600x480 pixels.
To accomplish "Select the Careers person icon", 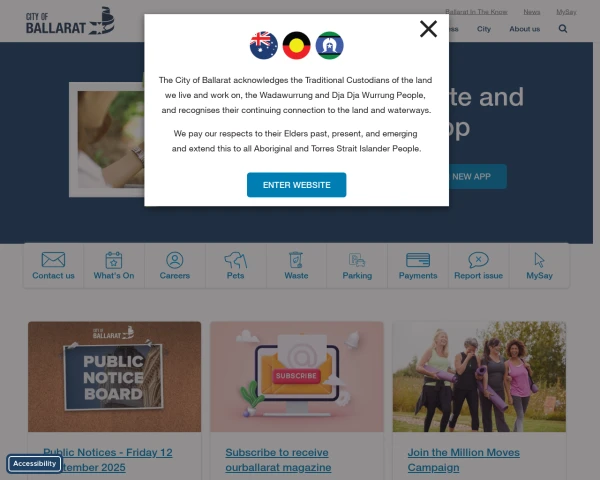I will [x=174, y=260].
